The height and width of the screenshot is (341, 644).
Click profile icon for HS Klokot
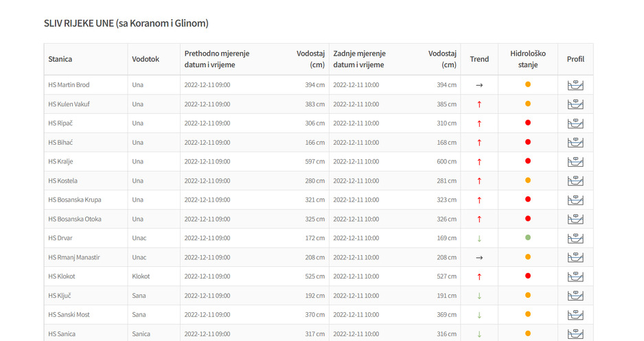coord(575,277)
